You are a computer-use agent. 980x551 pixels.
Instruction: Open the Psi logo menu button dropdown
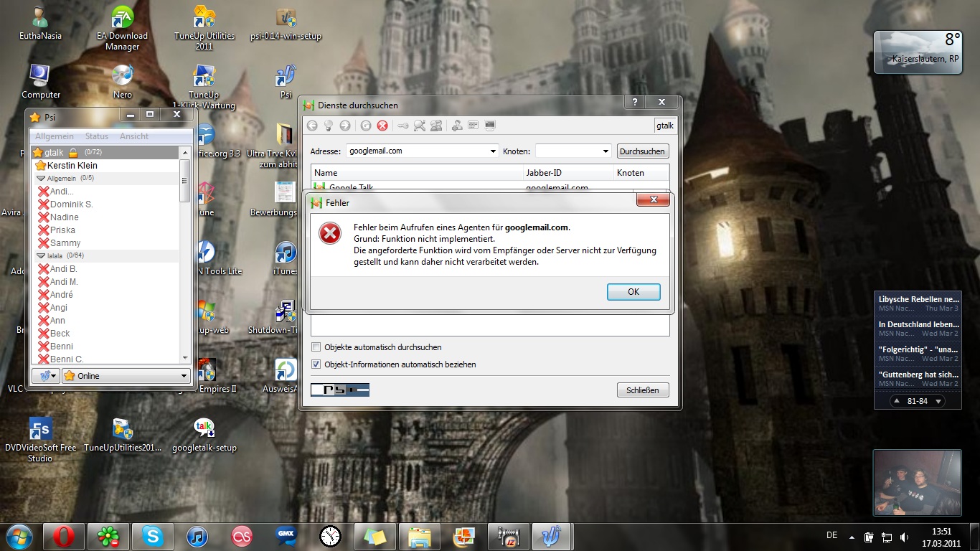[46, 376]
